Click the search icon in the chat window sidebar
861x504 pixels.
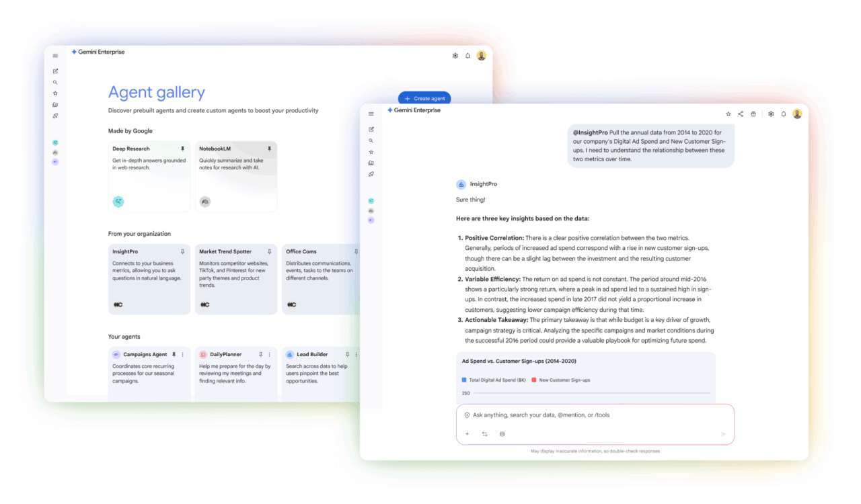(x=371, y=140)
